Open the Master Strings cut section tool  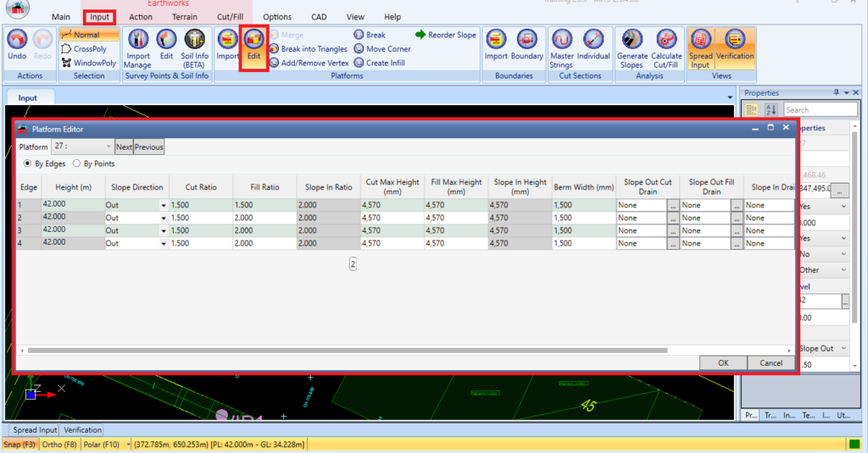tap(562, 48)
